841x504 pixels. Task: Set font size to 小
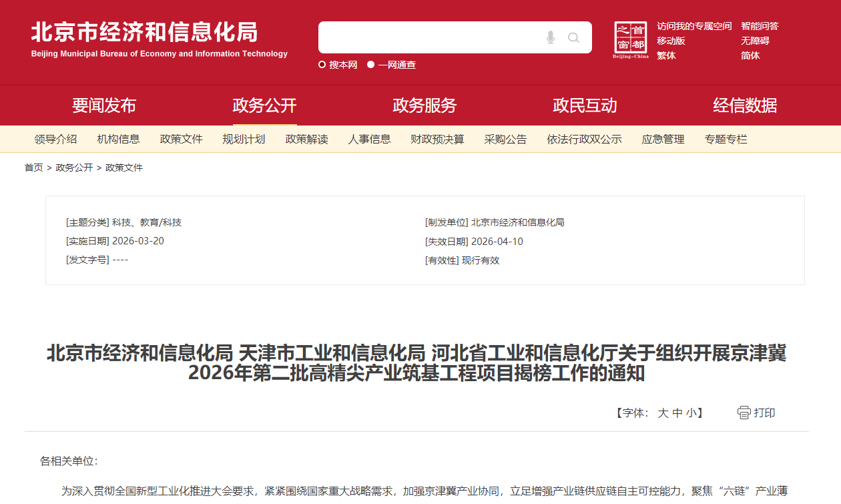click(x=691, y=413)
